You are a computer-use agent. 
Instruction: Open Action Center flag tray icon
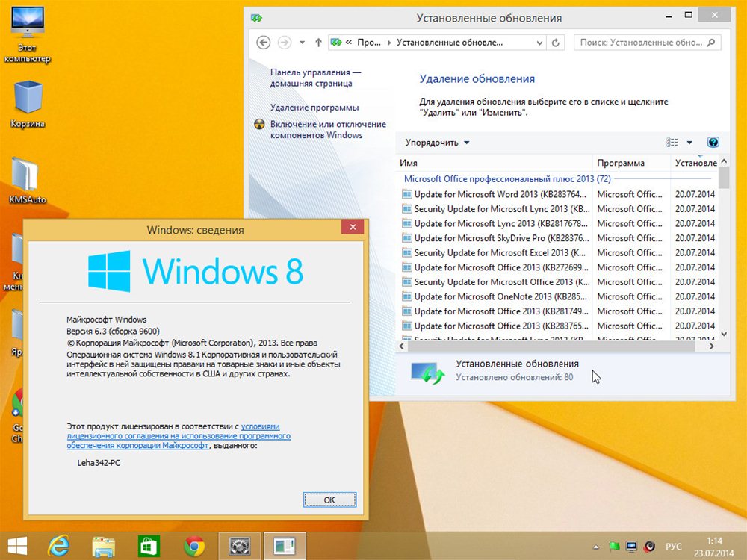(x=614, y=547)
